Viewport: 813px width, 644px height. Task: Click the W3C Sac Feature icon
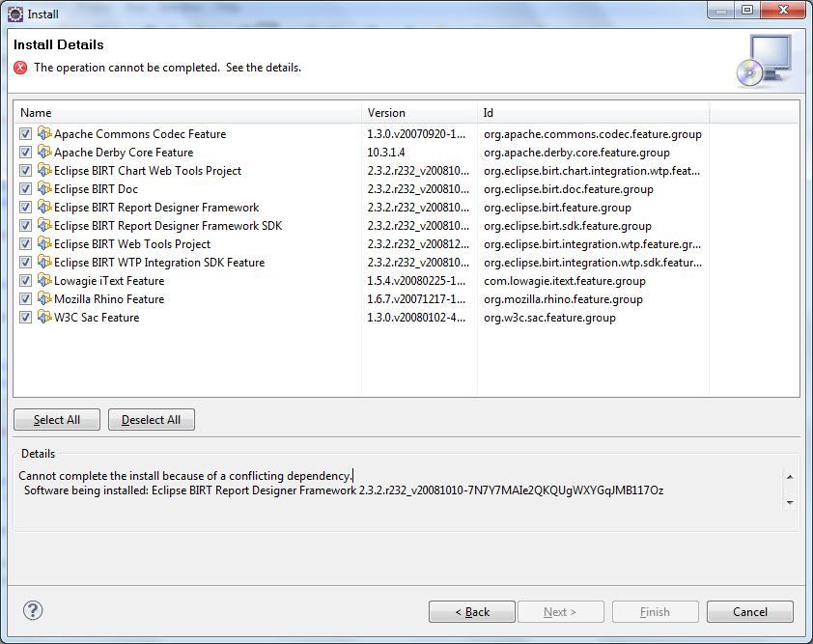point(45,318)
